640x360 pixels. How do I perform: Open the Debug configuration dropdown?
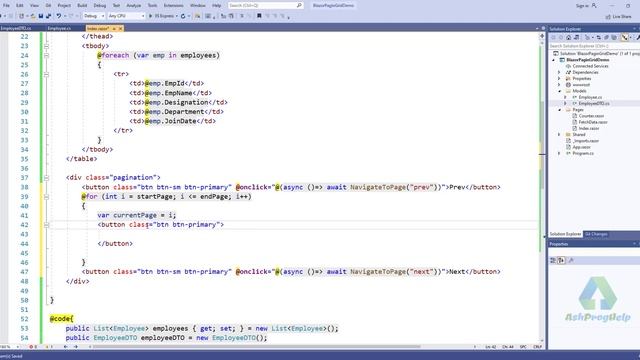tap(94, 16)
